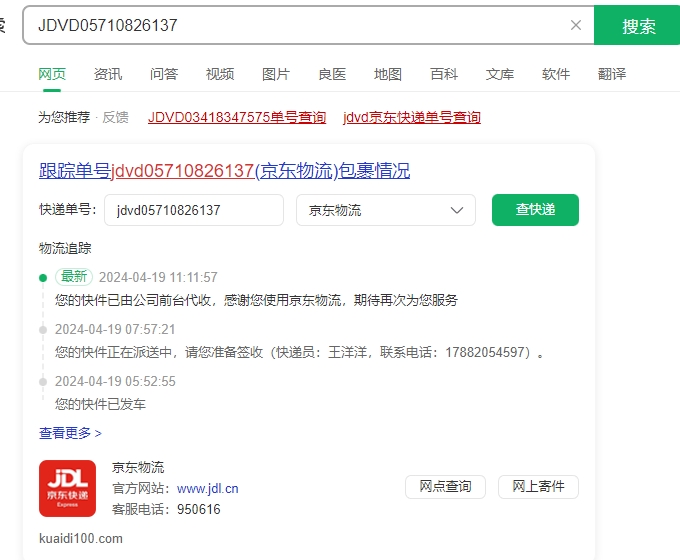Viewport: 680px width, 560px height.
Task: Click the 最新 latest status badge
Action: [x=74, y=277]
